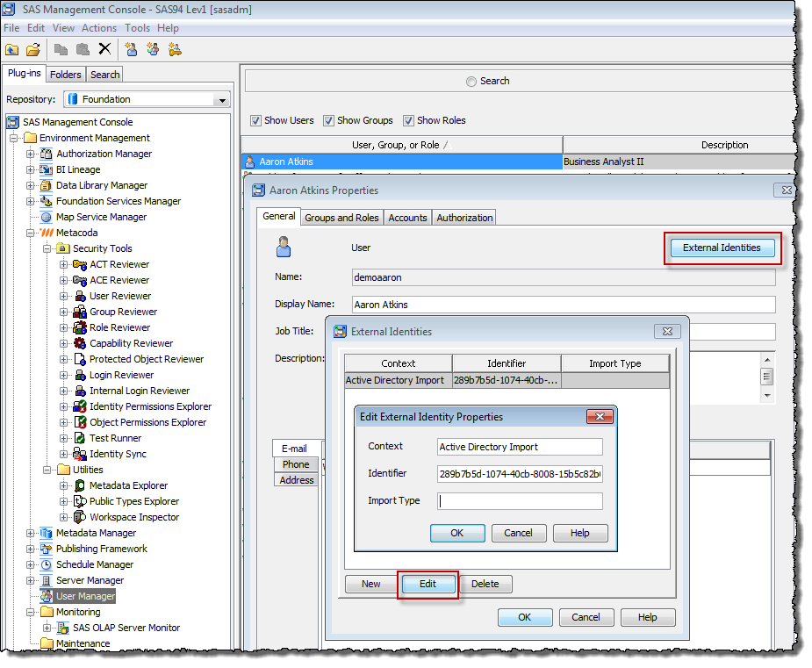Click the External Identities button

722,248
